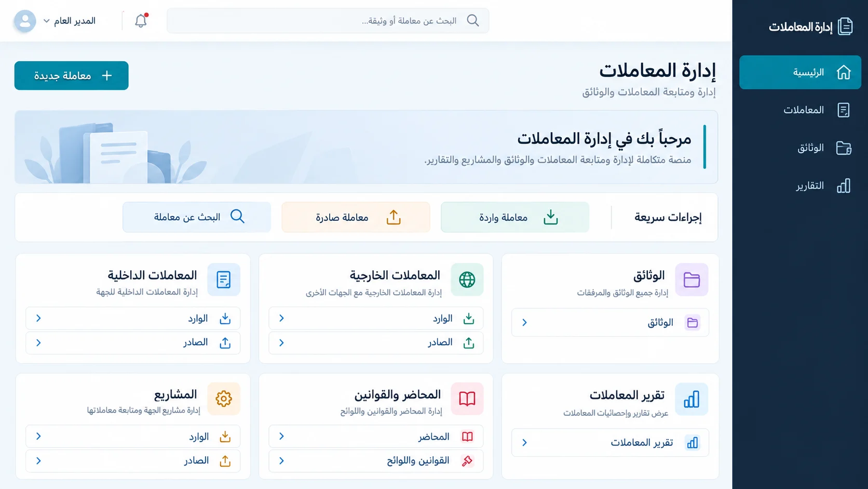This screenshot has height=489, width=868.
Task: Create a معاملة جديدة
Action: [x=72, y=76]
